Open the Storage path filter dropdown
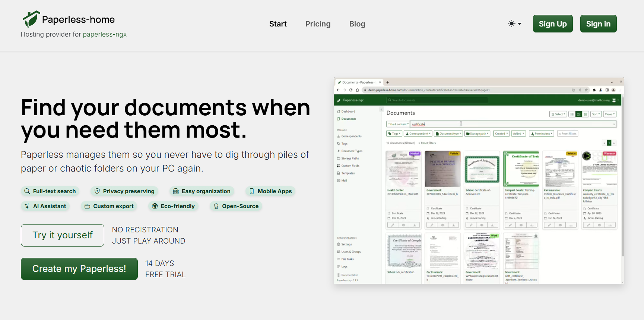644x320 pixels. tap(477, 134)
